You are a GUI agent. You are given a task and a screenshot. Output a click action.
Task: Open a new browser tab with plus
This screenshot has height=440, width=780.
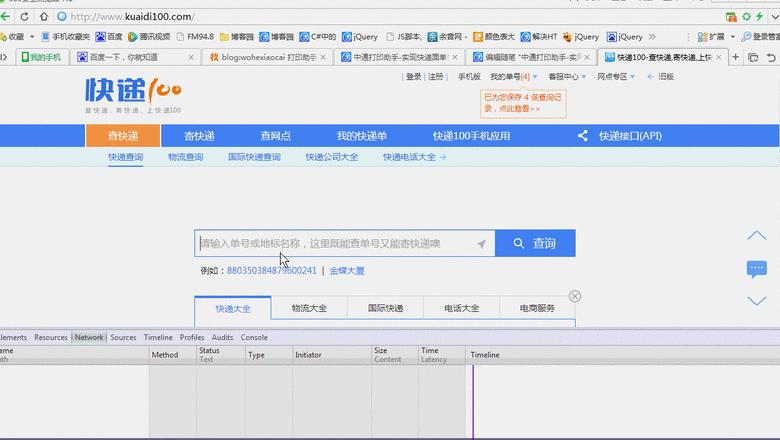pyautogui.click(x=736, y=57)
